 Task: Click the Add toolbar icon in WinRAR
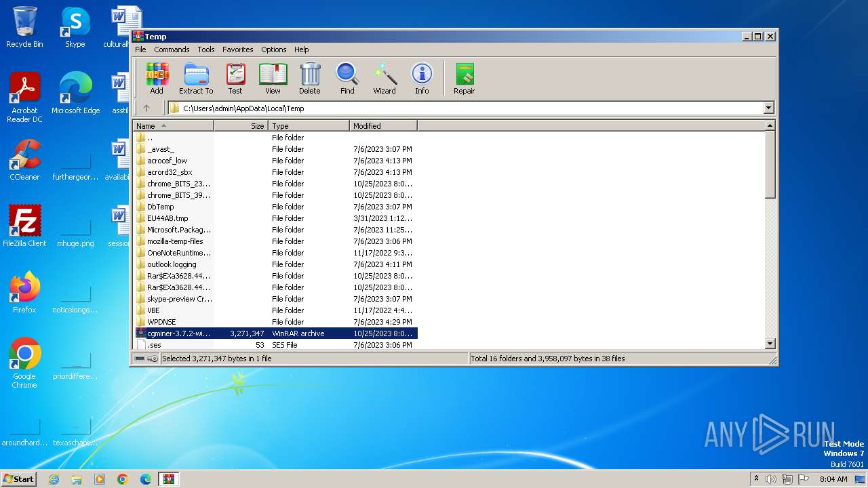(x=157, y=79)
